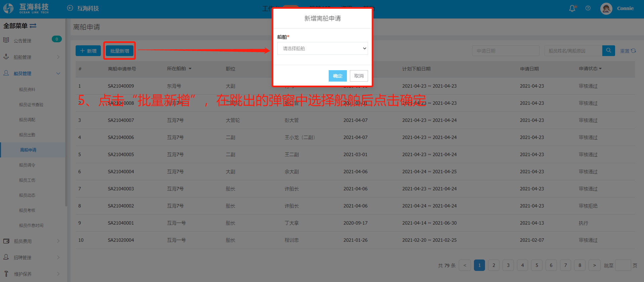Click the 船舶管理 anchor icon

[x=6, y=57]
